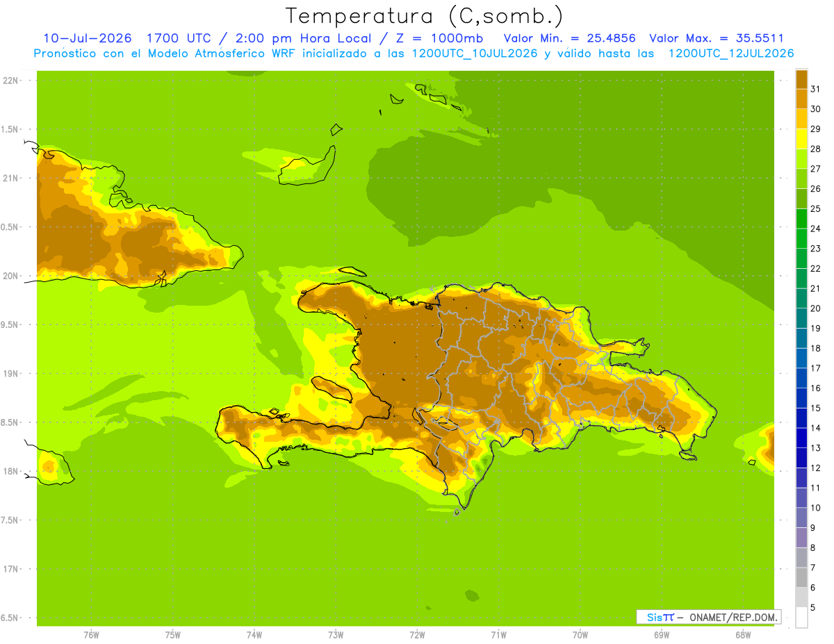834x644 pixels.
Task: Click the "71W" longitude label
Action: (x=498, y=635)
